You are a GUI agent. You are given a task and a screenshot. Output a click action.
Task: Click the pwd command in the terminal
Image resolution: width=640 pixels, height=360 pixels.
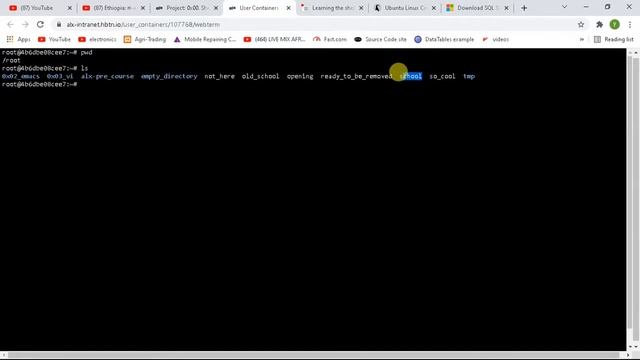(x=87, y=52)
